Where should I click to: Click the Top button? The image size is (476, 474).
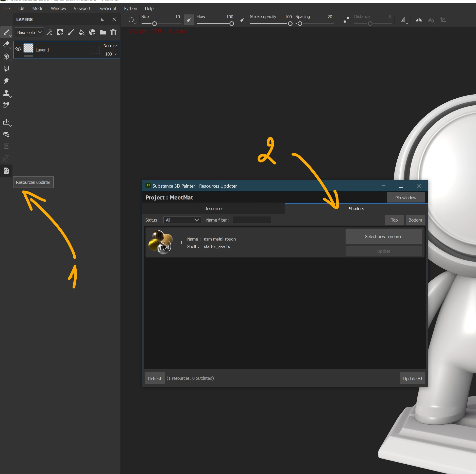[394, 220]
